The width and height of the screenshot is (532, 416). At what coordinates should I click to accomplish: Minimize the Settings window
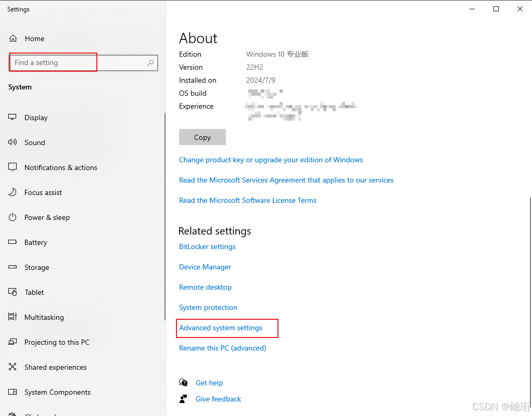point(472,9)
